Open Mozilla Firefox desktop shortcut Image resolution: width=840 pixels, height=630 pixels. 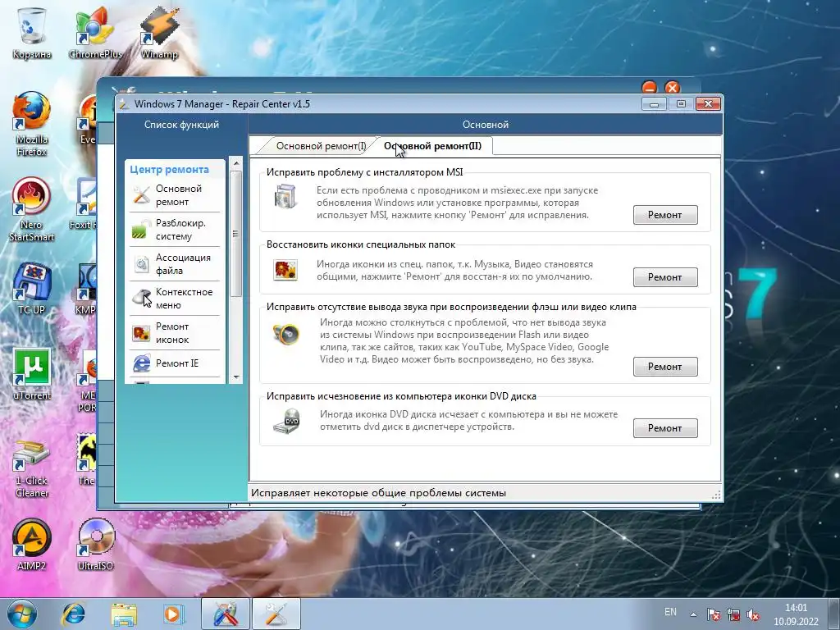coord(32,125)
